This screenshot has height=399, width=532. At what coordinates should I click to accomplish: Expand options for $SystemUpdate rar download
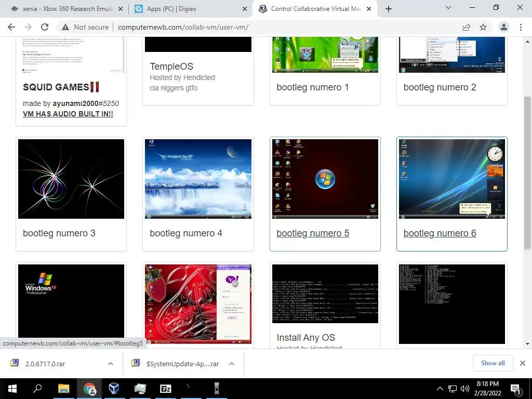[x=232, y=364]
